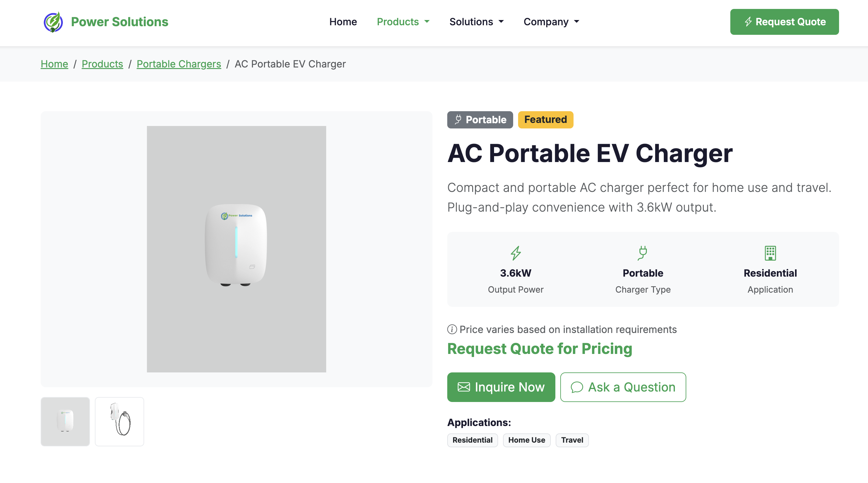Select the cable charger thumbnail image
The image size is (868, 483).
pos(119,421)
